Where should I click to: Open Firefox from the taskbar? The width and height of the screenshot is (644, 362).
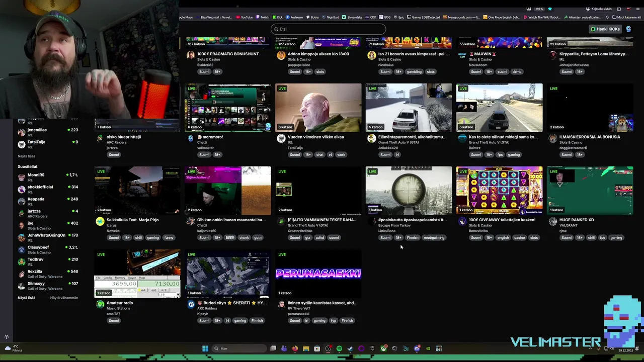tap(295, 348)
